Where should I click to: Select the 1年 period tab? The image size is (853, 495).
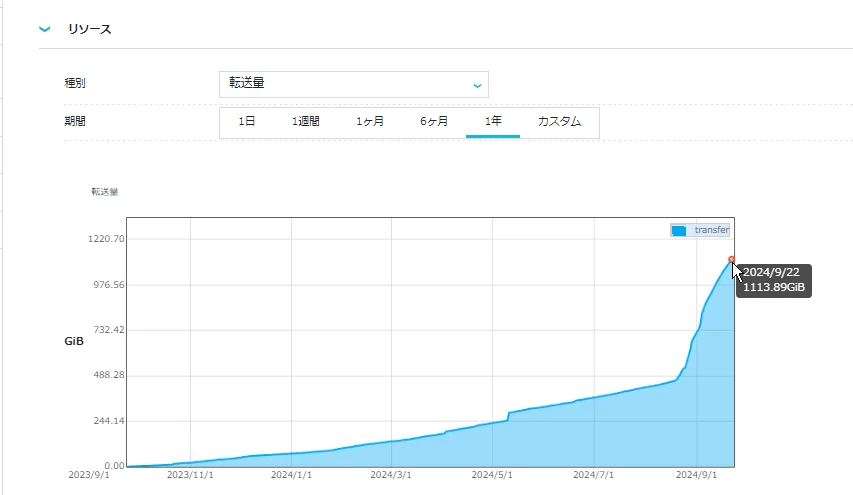493,121
